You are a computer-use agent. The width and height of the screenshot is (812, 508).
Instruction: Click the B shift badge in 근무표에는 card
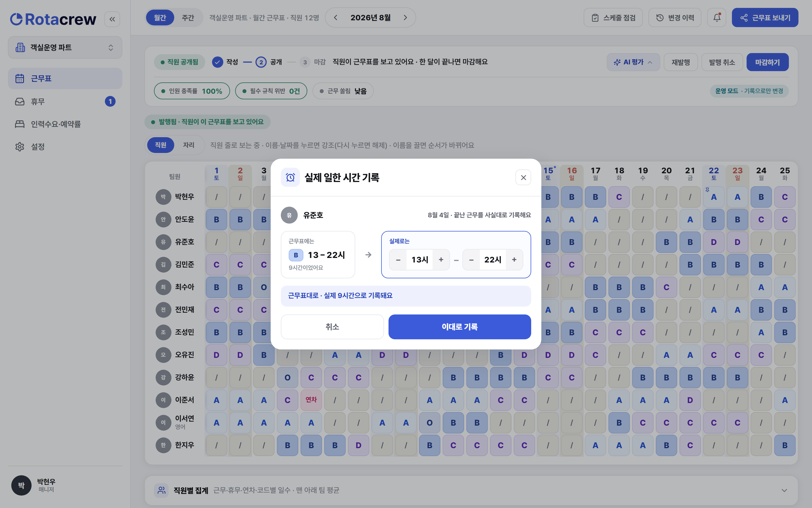[x=295, y=255]
